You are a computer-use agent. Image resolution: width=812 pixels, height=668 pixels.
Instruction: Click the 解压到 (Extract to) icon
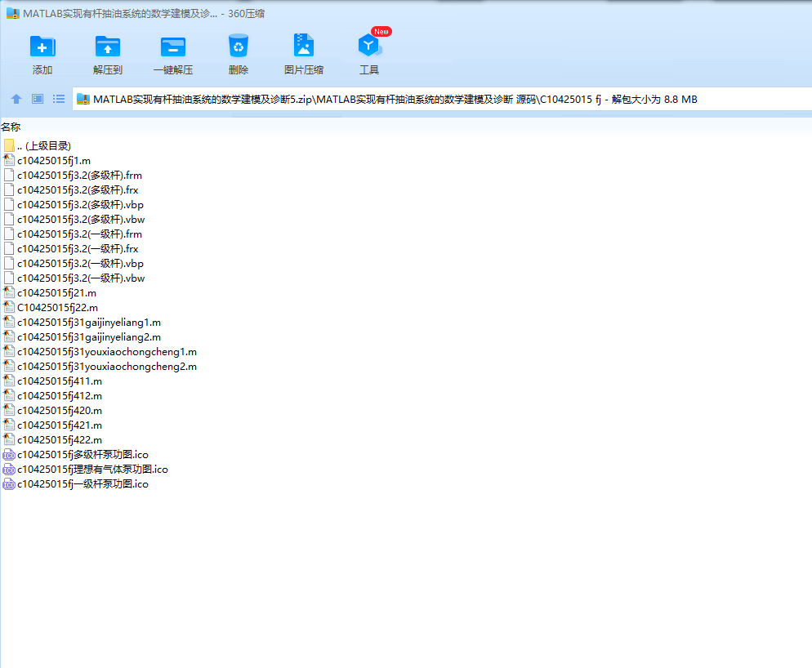pyautogui.click(x=108, y=47)
